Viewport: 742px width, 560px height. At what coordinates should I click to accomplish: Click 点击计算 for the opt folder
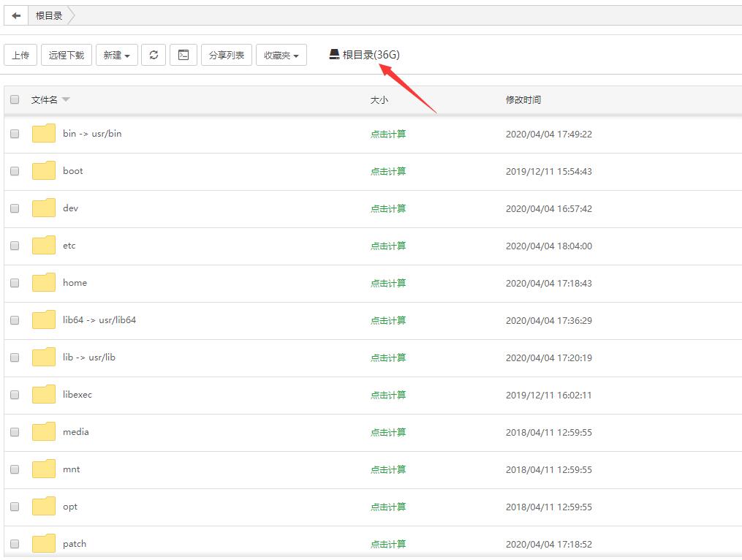point(388,507)
